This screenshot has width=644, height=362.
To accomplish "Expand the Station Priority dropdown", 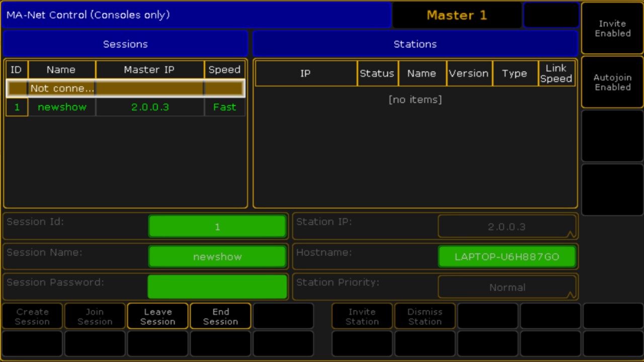I will coord(507,288).
